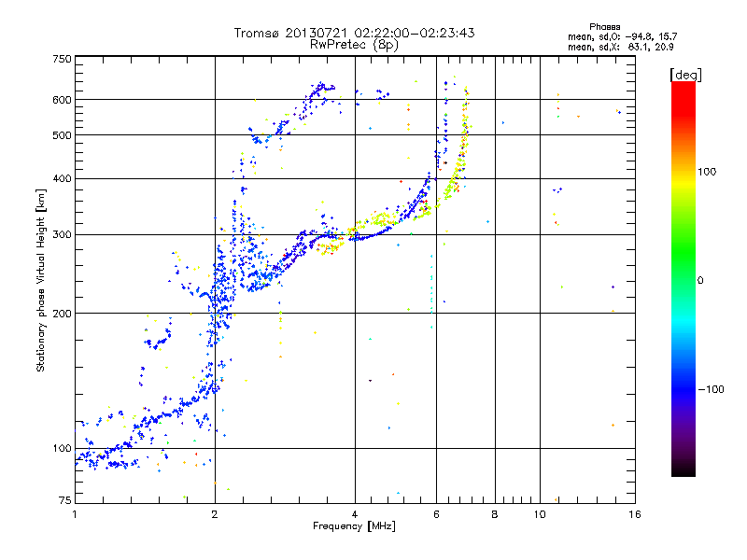The height and width of the screenshot is (560, 747).
Task: Click the x-axis tick label '8'
Action: (x=495, y=514)
